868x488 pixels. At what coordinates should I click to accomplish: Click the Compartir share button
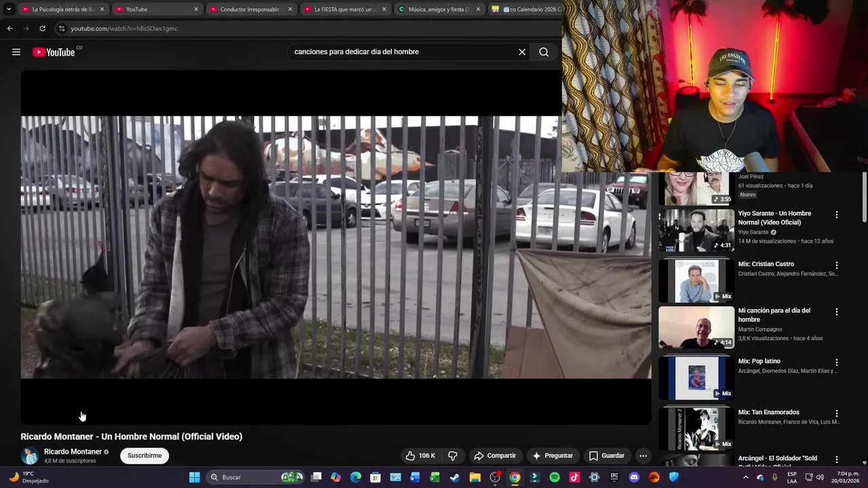[x=495, y=455]
